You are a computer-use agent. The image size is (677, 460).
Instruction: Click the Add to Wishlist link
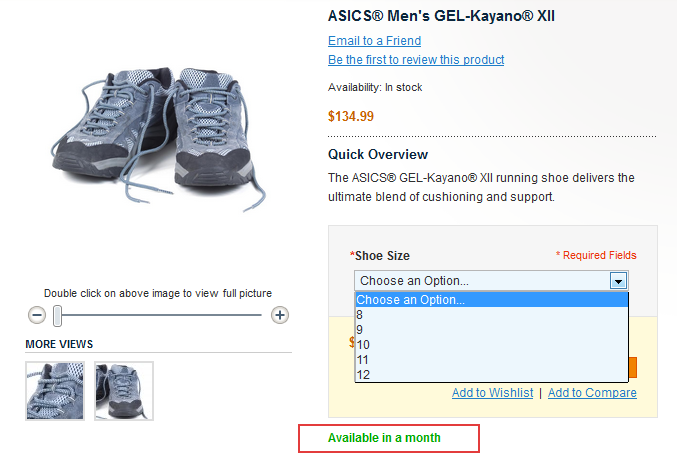492,393
